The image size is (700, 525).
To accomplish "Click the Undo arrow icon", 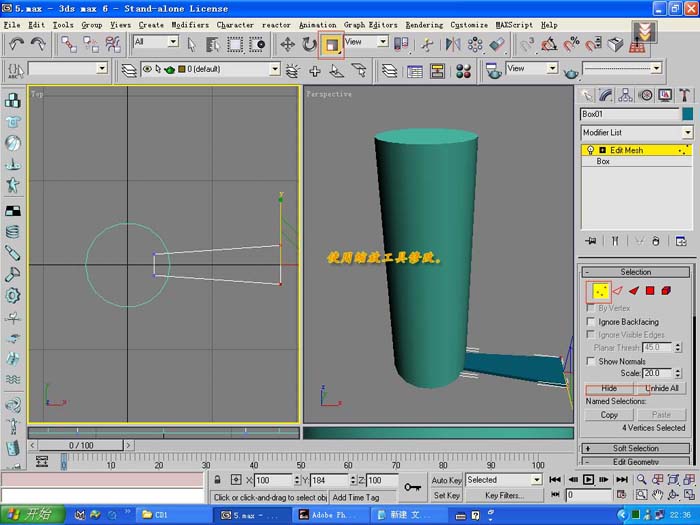I will [x=17, y=44].
